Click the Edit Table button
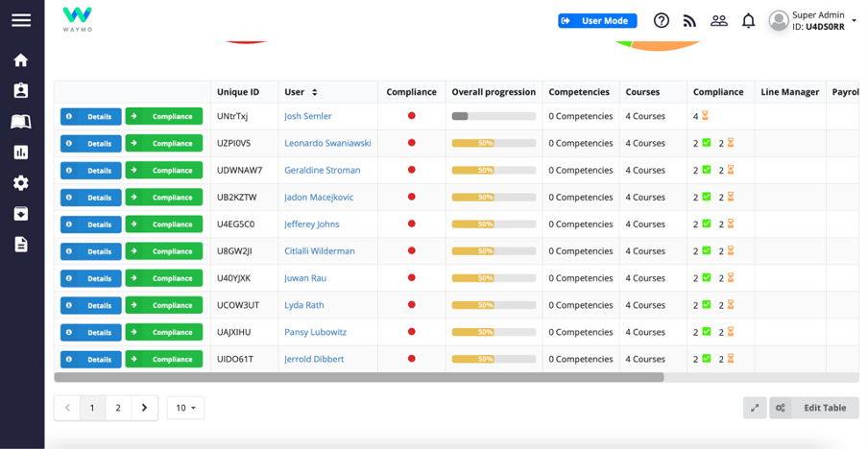The height and width of the screenshot is (449, 868). click(814, 408)
